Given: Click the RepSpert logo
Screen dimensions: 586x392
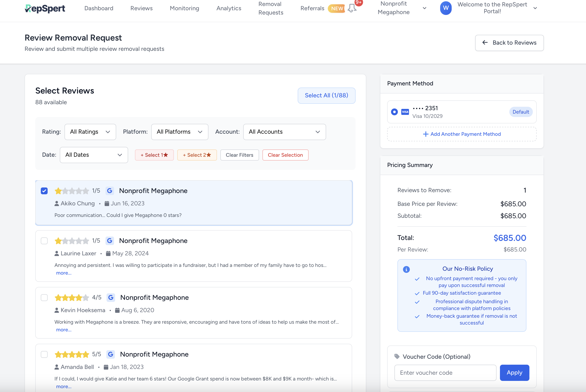Looking at the screenshot, I should [45, 9].
